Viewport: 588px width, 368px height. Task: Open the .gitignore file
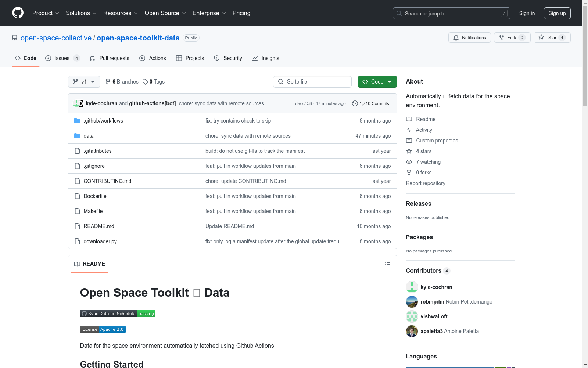tap(94, 166)
